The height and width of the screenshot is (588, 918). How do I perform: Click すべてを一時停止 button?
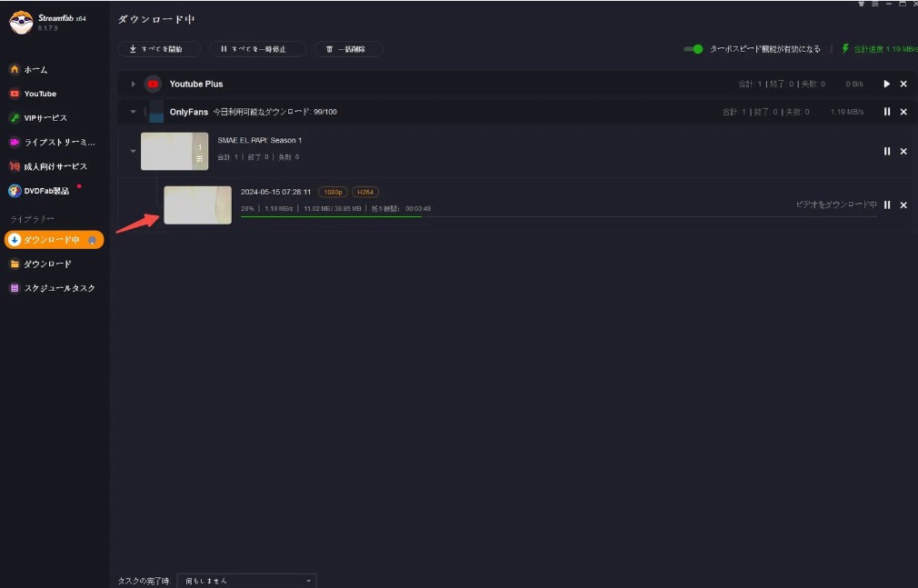pyautogui.click(x=257, y=49)
